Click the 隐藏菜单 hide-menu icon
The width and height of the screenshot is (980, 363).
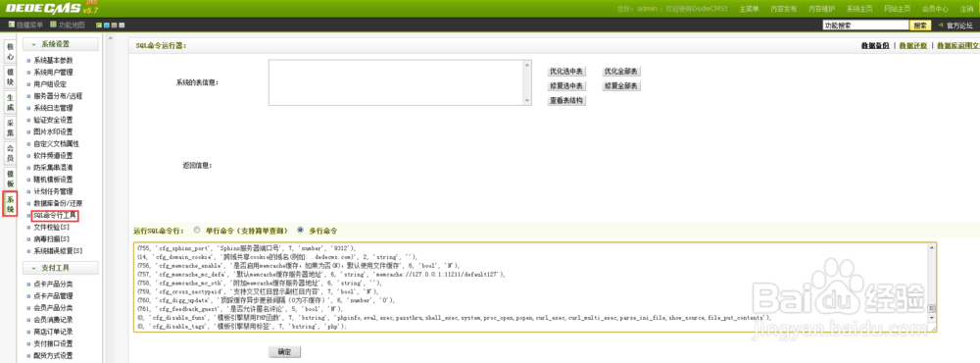(11, 26)
